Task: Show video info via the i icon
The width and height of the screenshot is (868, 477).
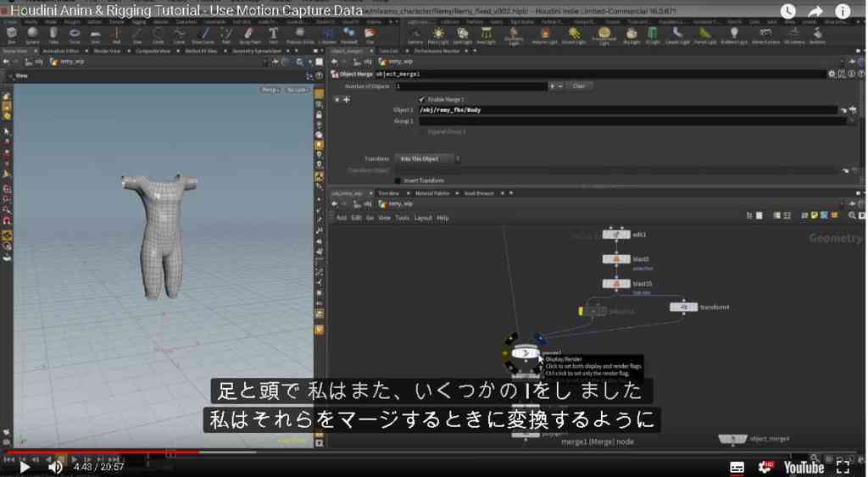Action: coord(843,11)
